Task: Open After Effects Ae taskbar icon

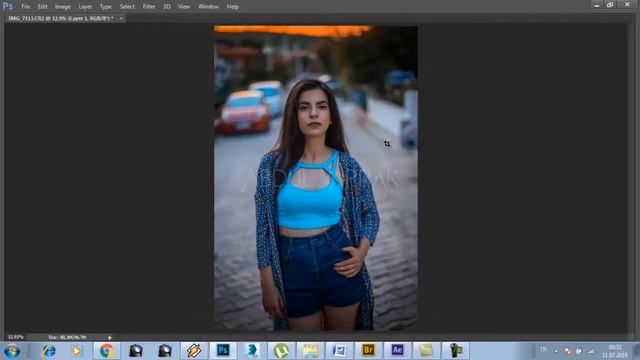Action: (397, 351)
